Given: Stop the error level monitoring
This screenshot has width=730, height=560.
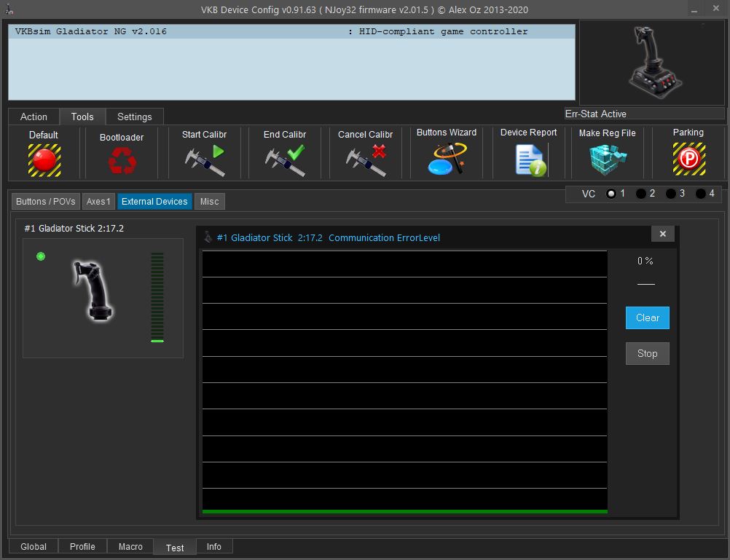Looking at the screenshot, I should [648, 354].
